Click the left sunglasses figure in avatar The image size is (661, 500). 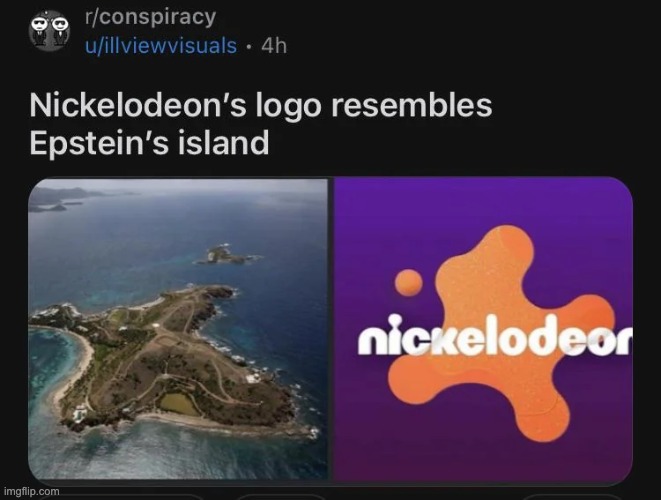[40, 30]
